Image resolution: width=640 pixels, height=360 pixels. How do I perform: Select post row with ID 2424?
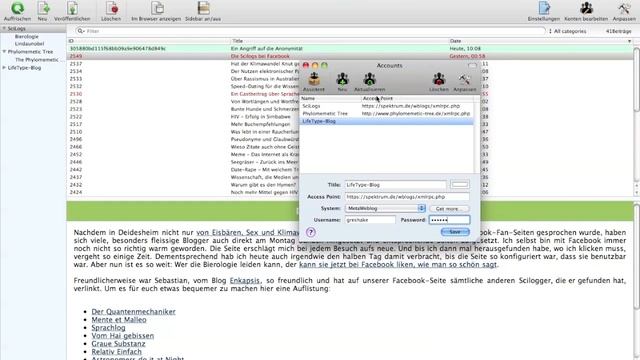point(183,192)
